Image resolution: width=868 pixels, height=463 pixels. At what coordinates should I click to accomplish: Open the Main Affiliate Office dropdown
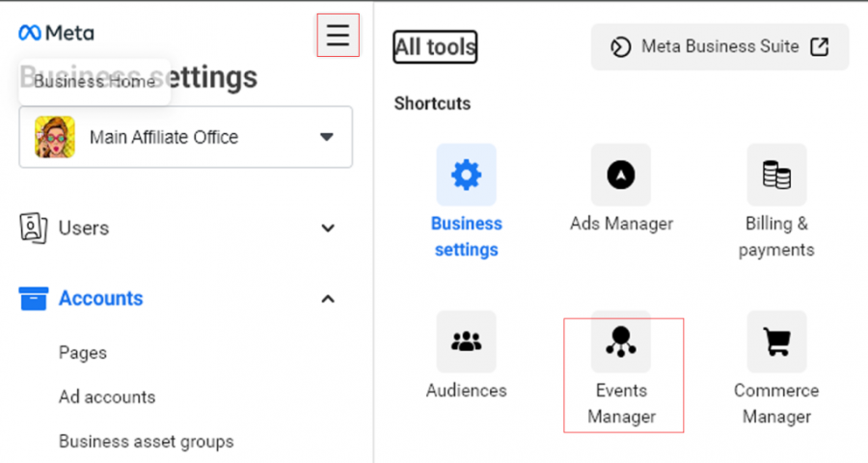pos(186,137)
